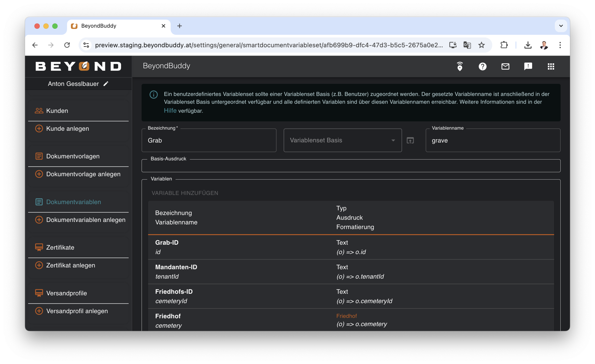Select Versandprofile in the sidebar
The image size is (595, 364).
tap(66, 293)
